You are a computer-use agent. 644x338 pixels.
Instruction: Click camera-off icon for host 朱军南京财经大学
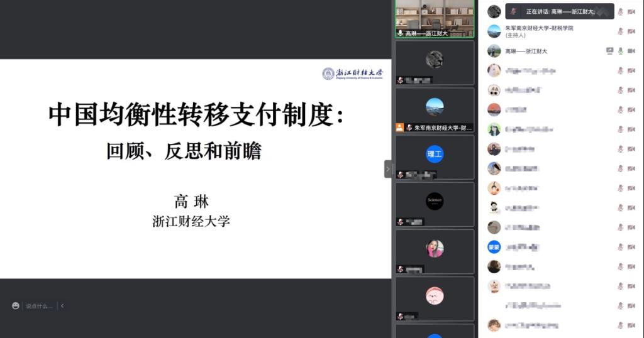coord(631,31)
